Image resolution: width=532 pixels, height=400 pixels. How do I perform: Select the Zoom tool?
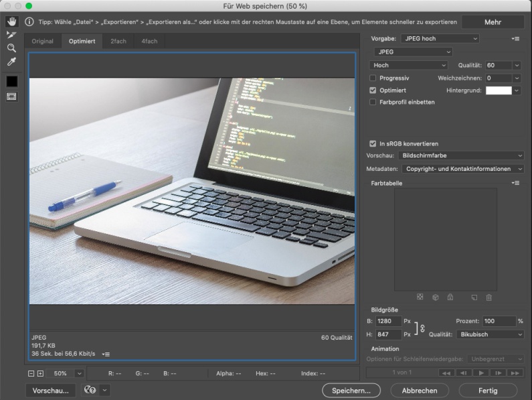pos(11,48)
